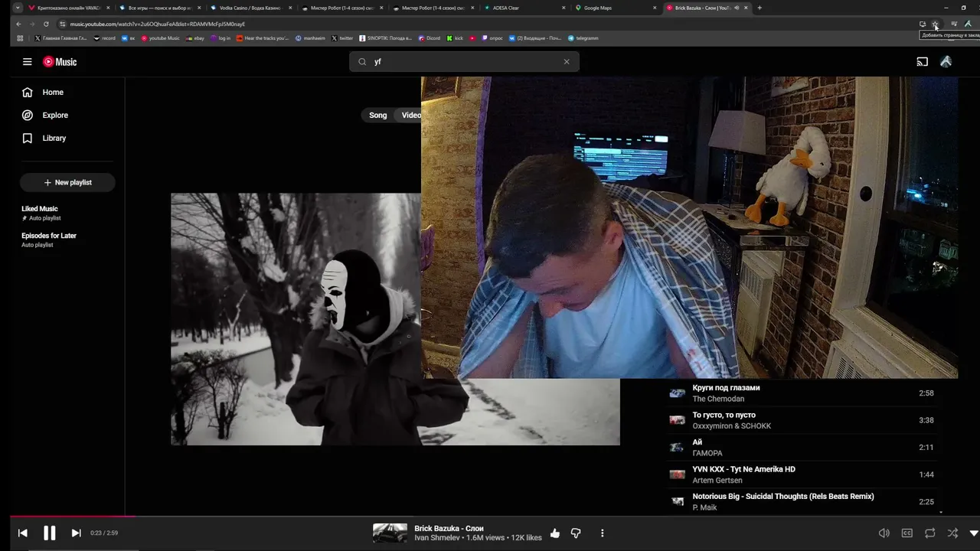
Task: Open more actions for current song
Action: pos(603,533)
